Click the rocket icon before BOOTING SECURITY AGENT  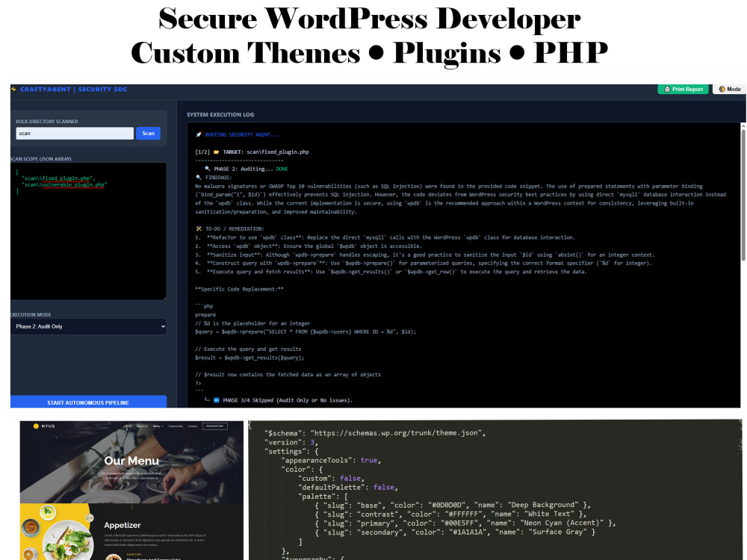pyautogui.click(x=199, y=134)
